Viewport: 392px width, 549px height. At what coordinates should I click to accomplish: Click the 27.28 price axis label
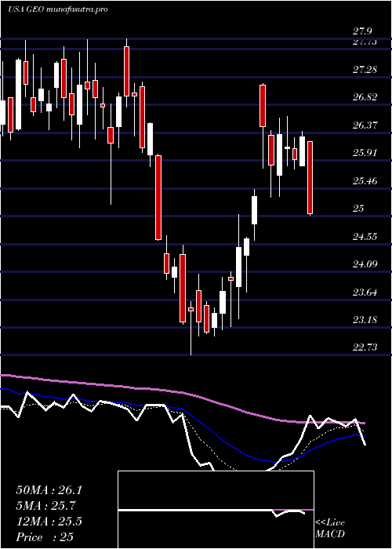click(x=365, y=69)
